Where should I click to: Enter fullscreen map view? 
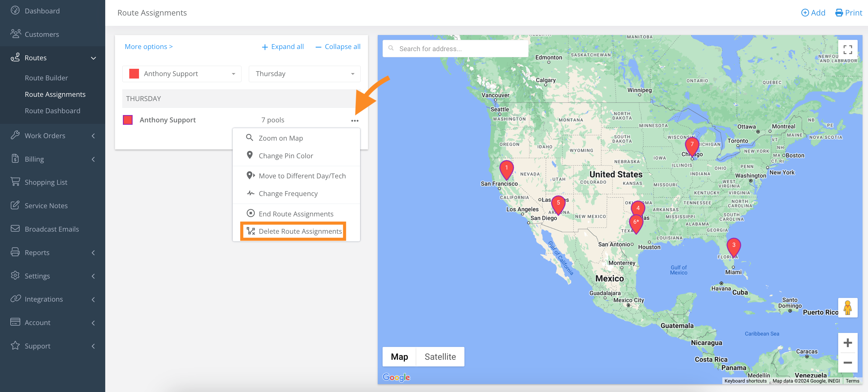pyautogui.click(x=847, y=50)
